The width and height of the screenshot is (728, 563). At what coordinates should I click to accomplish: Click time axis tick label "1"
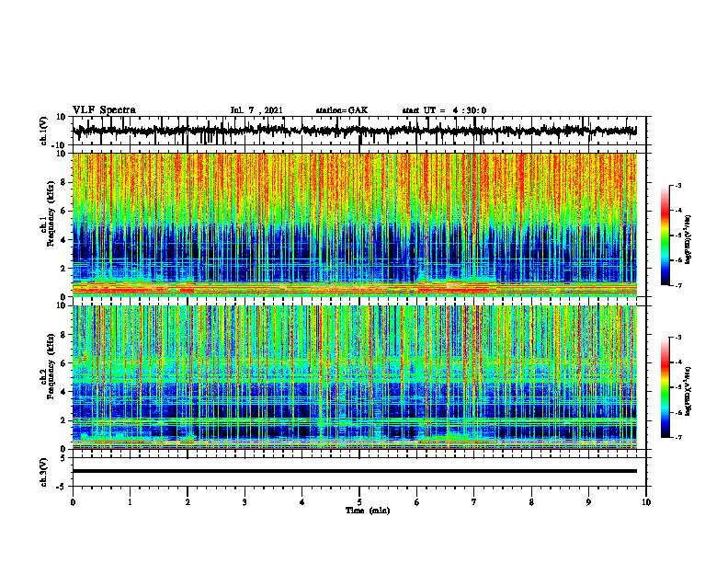[130, 502]
